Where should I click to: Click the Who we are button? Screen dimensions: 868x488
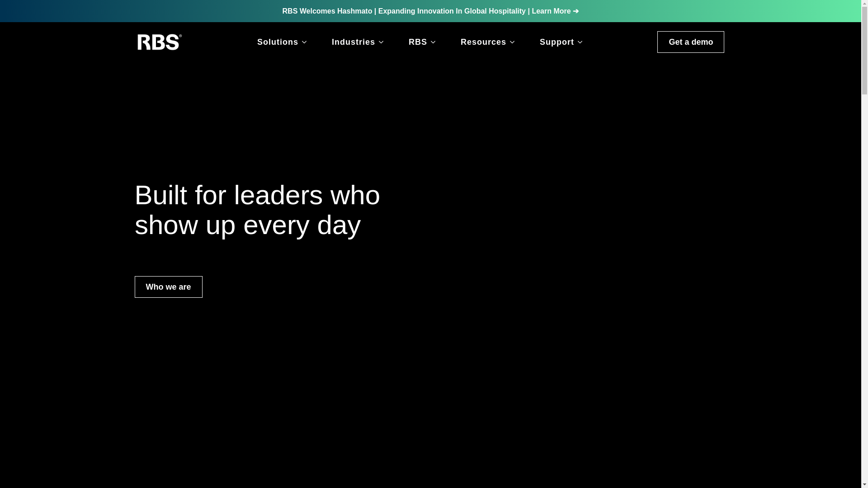click(x=168, y=287)
